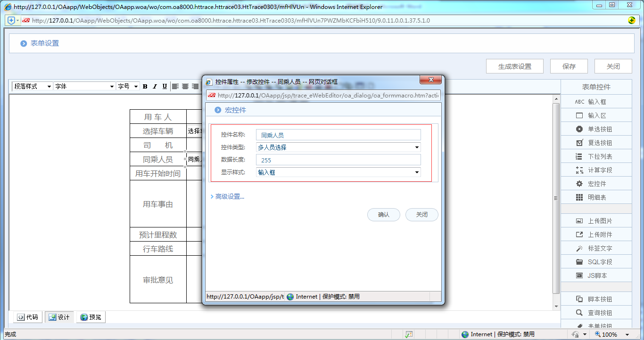Screen dimensions: 644x340
Task: Choose the 下拉列表 dropdown control
Action: (596, 156)
